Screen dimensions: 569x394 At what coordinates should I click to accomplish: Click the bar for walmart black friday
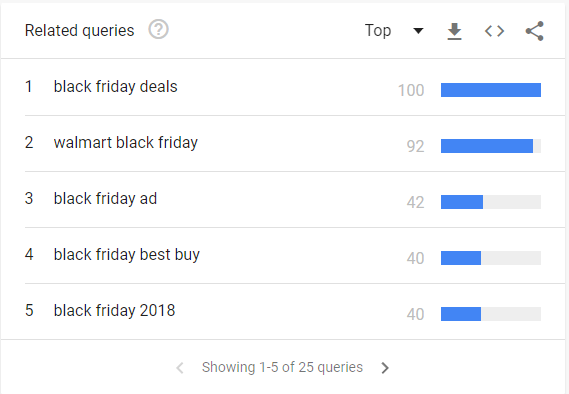click(x=491, y=146)
